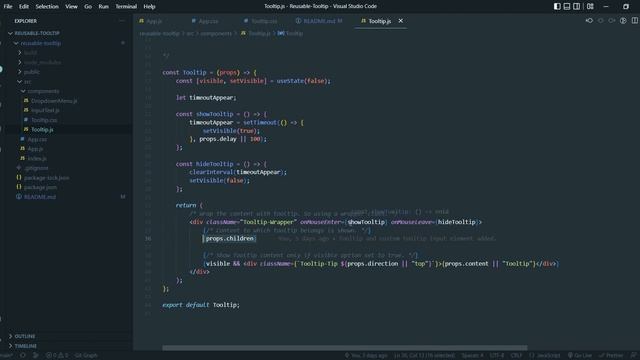Open the View menu
Image resolution: width=640 pixels, height=360 pixels.
pos(71,7)
